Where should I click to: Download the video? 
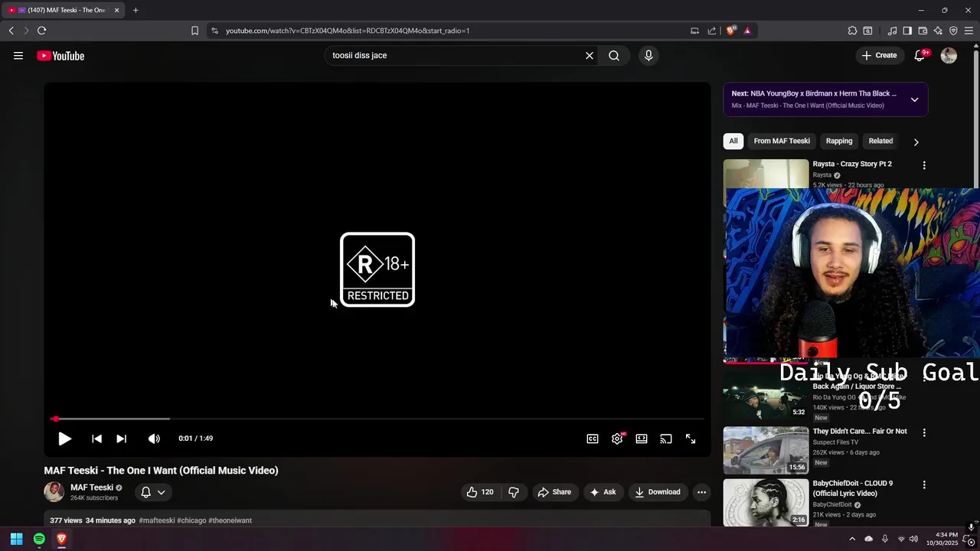pos(657,492)
